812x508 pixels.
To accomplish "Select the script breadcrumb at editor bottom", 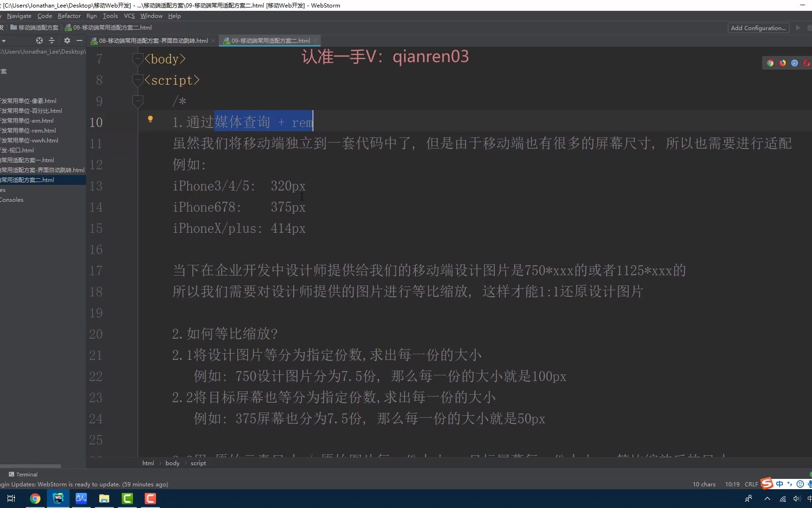I will click(x=198, y=463).
